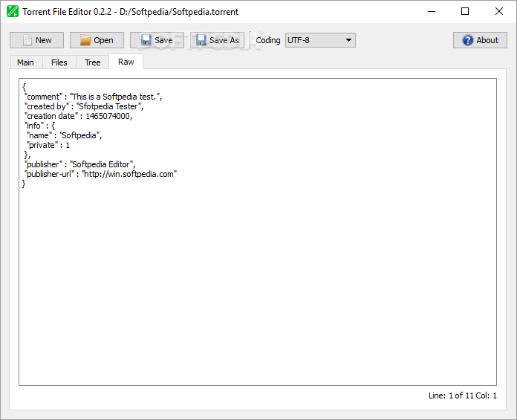Click the Coding label text
Viewport: 517px width, 420px height.
(x=268, y=40)
